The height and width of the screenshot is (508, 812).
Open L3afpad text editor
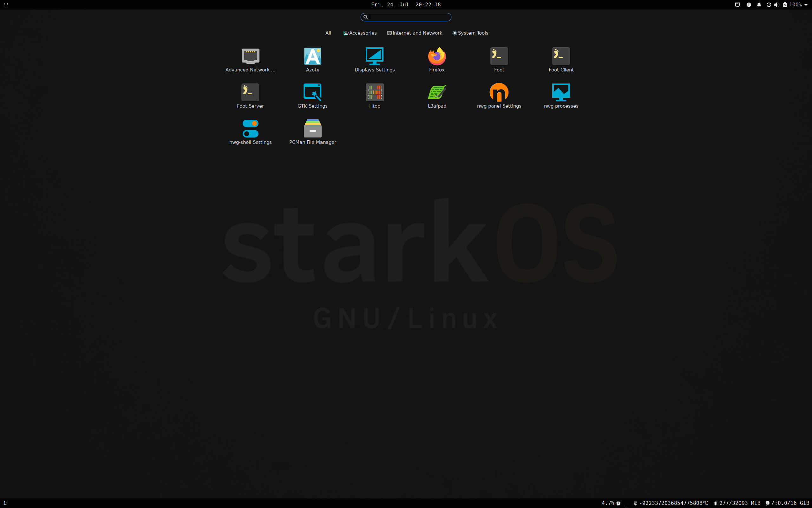(x=436, y=96)
